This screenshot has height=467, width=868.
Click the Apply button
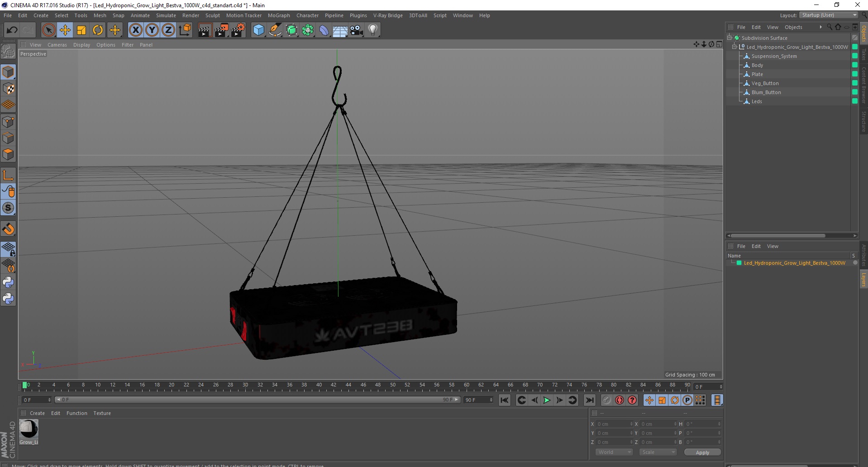[702, 453]
